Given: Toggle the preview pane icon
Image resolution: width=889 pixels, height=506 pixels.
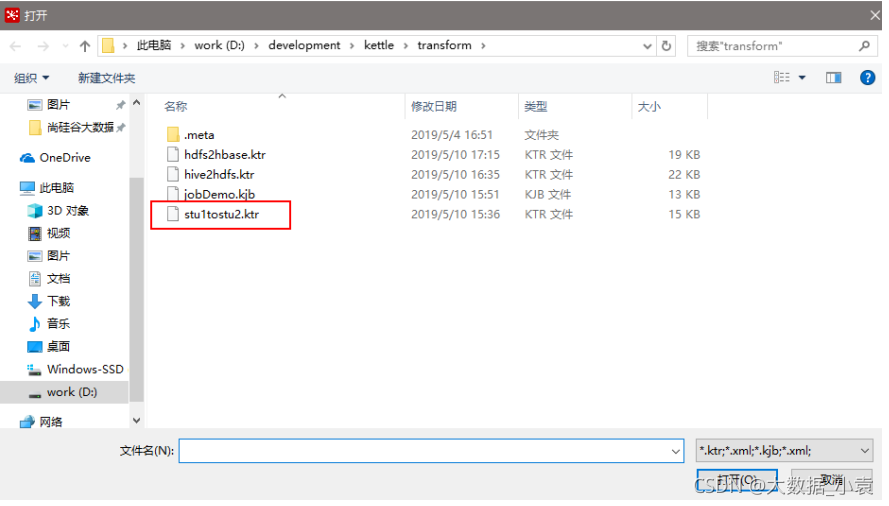Looking at the screenshot, I should point(833,78).
